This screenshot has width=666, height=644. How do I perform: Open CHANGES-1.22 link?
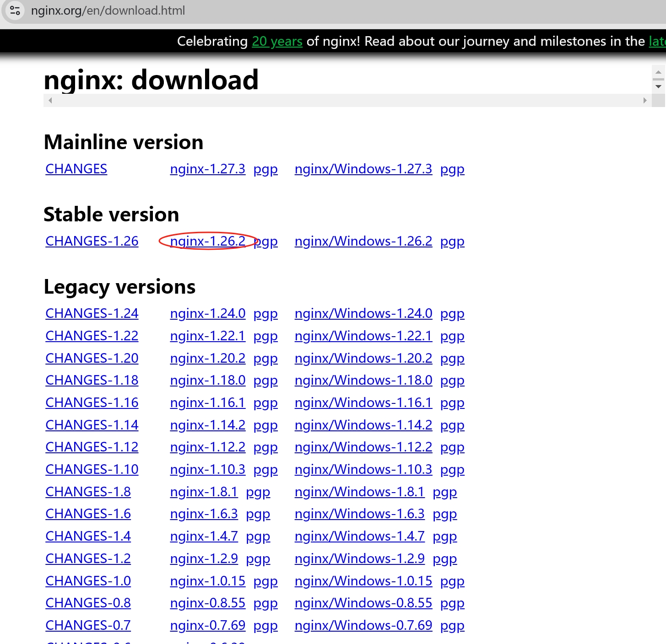tap(92, 336)
